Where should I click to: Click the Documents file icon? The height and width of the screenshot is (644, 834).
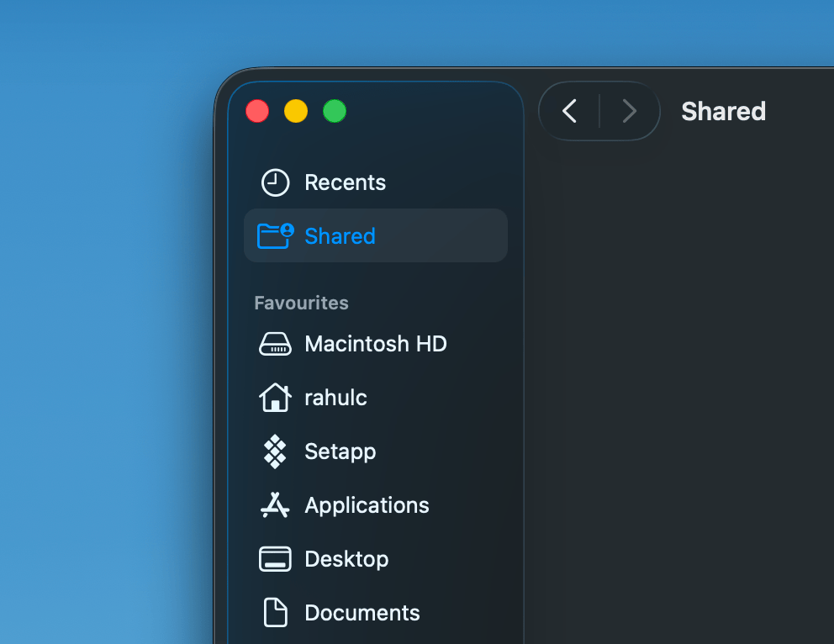point(276,613)
